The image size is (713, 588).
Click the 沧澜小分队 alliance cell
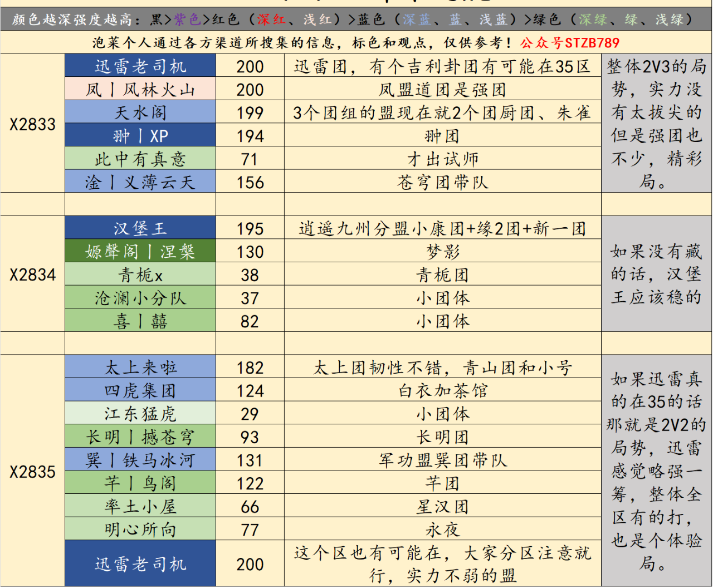[140, 298]
